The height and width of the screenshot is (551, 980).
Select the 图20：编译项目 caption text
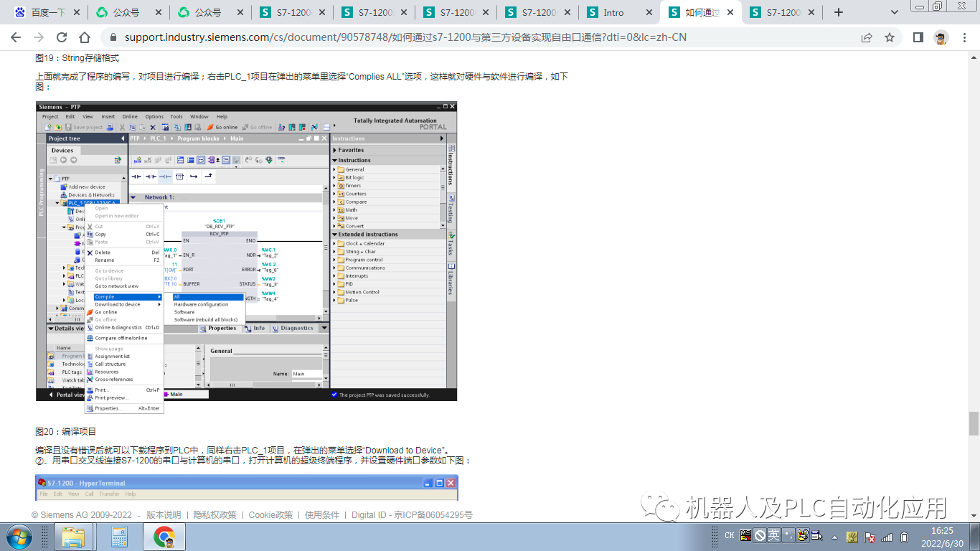pyautogui.click(x=66, y=432)
